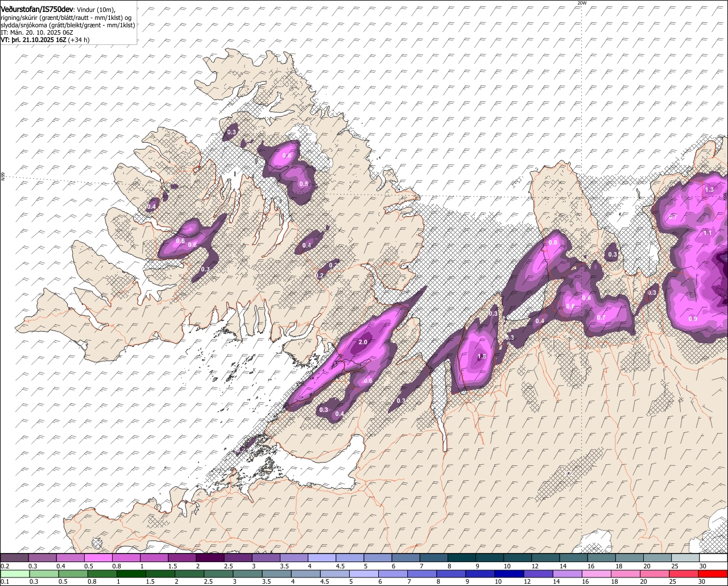Click the darkest green rain swatch labeled 1
Screen dimensions: 728x586
(131, 573)
